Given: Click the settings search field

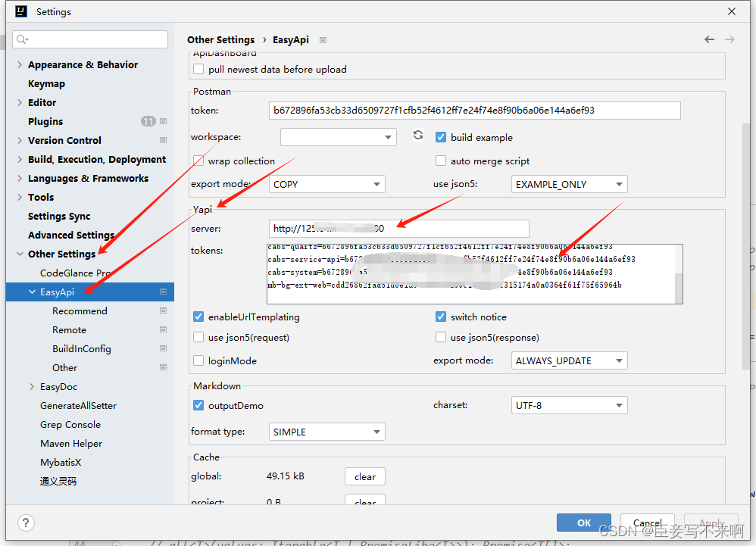Looking at the screenshot, I should [90, 39].
